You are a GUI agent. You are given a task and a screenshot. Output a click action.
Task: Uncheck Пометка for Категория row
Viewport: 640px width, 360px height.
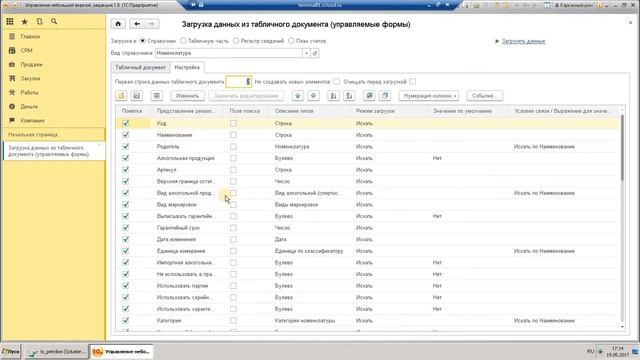click(126, 320)
